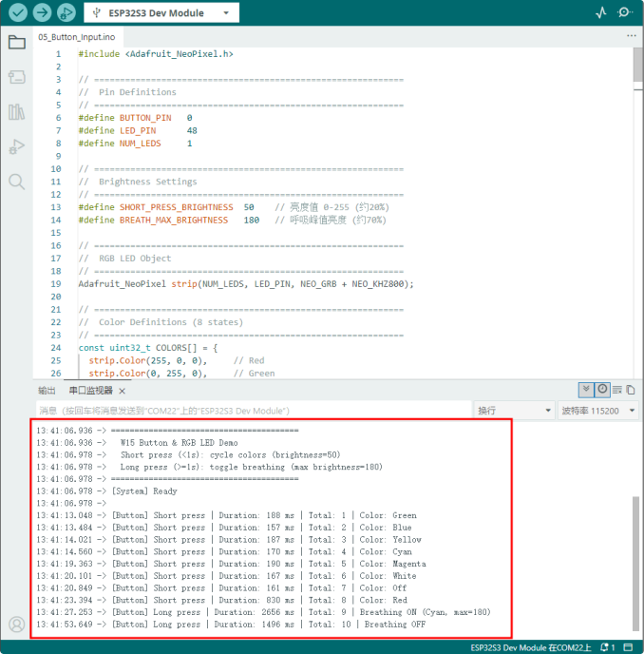The width and height of the screenshot is (644, 654).
Task: Click the strip.Color(0, 255, 0) Green line
Action: [x=181, y=374]
